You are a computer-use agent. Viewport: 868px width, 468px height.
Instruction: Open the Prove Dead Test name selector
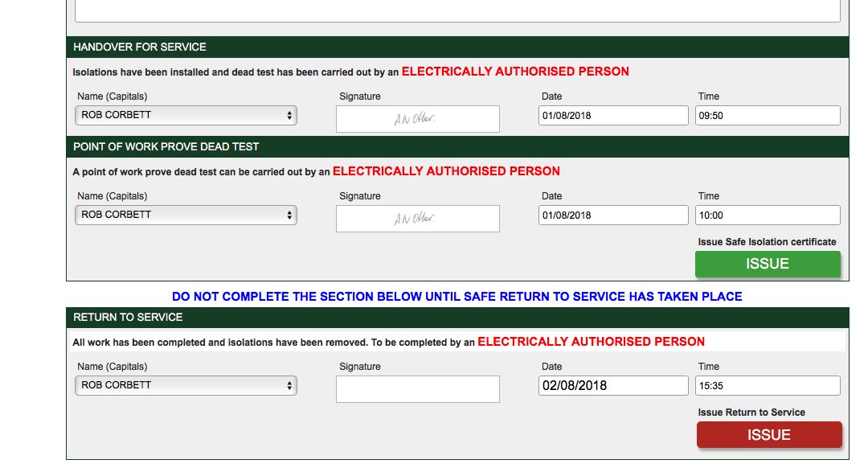(x=185, y=215)
